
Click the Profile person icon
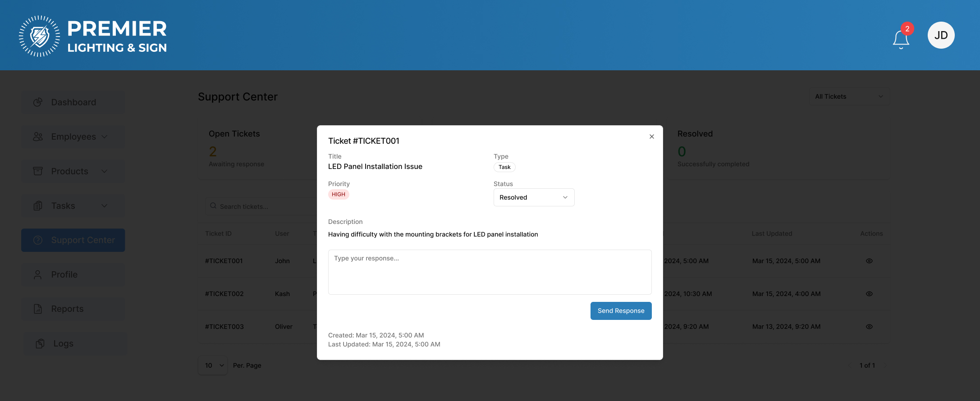click(38, 275)
